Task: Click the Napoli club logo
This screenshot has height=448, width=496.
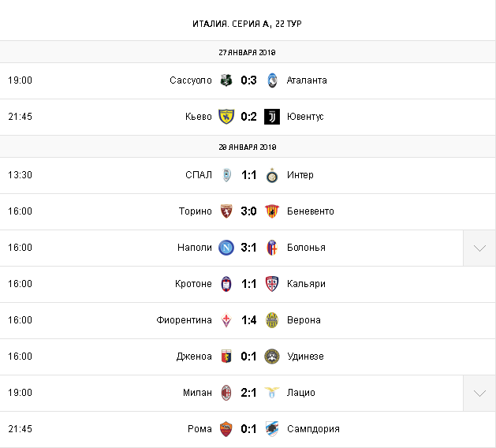Action: coord(226,248)
